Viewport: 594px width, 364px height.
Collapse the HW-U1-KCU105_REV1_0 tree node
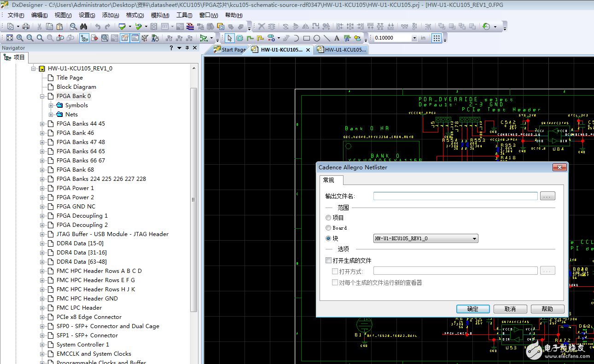tap(34, 69)
